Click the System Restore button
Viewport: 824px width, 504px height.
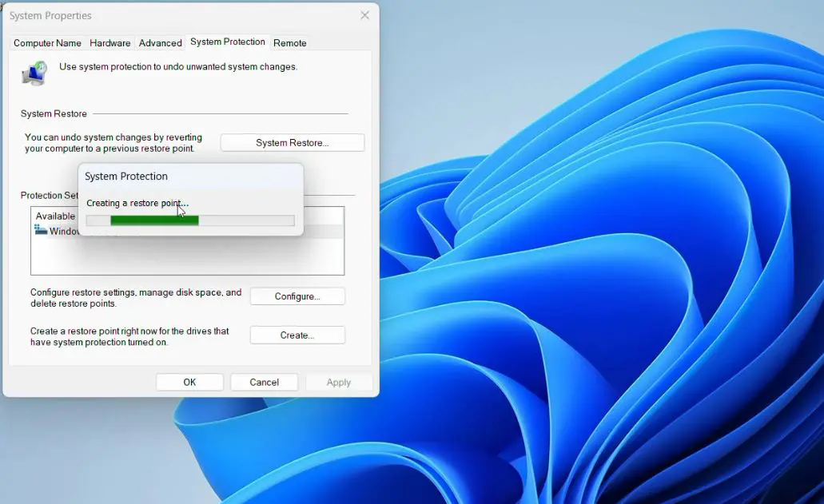[x=292, y=142]
